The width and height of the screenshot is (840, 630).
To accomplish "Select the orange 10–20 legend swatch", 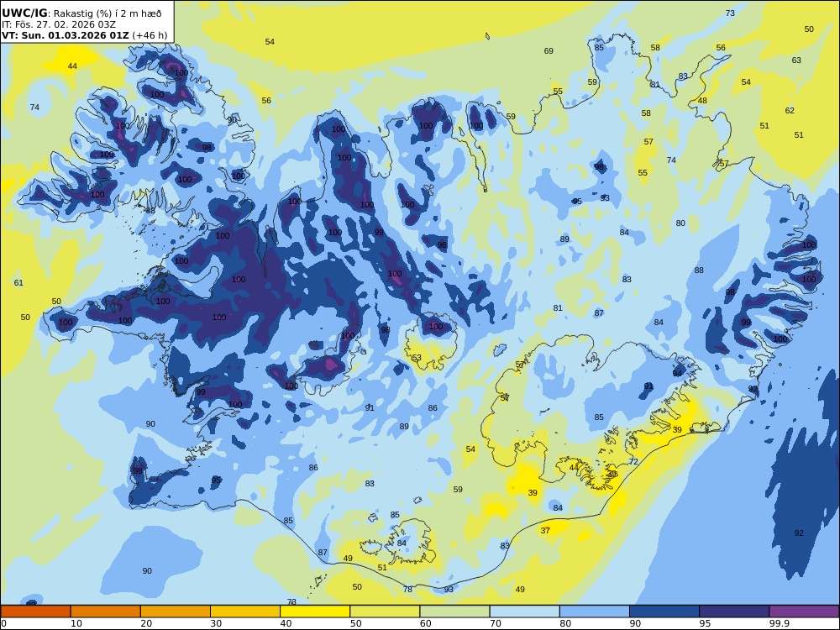I will 106,612.
